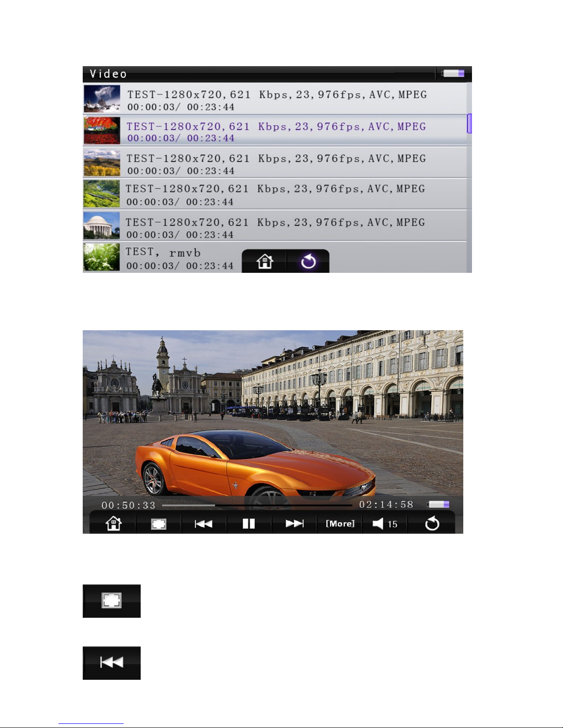Viewport: 563px width, 728px height.
Task: Pause the playing video
Action: point(249,524)
